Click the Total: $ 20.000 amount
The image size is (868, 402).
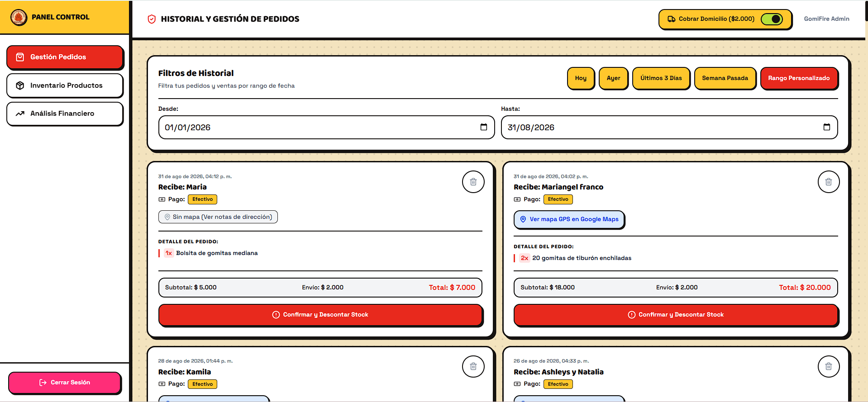tap(805, 288)
